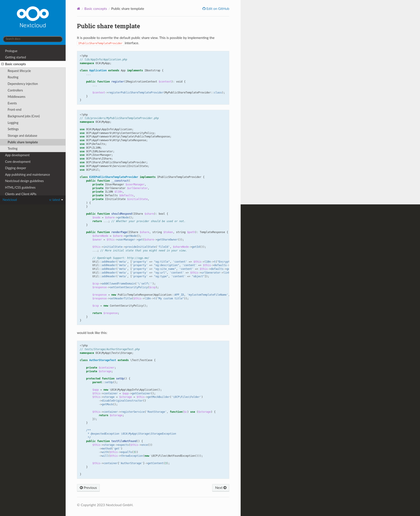
Task: Open the version selector (v: latest)
Action: point(56,200)
